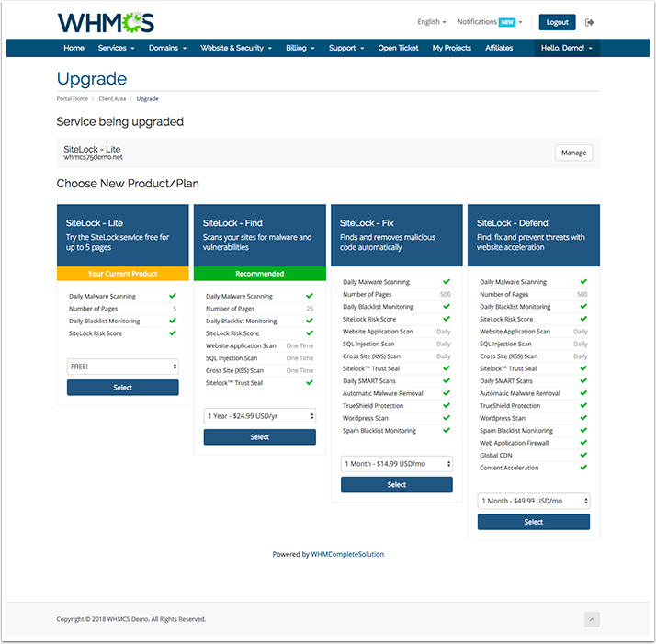This screenshot has height=644, width=656.
Task: Expand the Website & Security menu
Action: (236, 48)
